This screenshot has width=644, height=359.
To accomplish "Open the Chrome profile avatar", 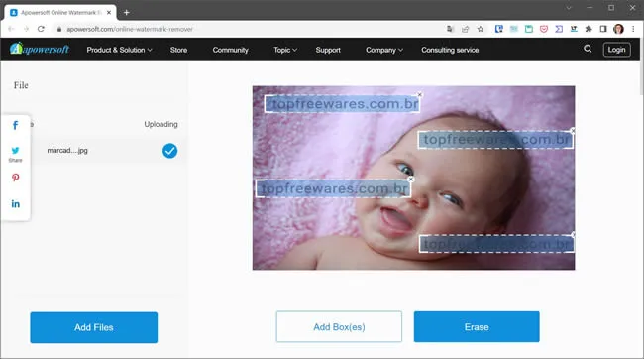I will pos(618,29).
